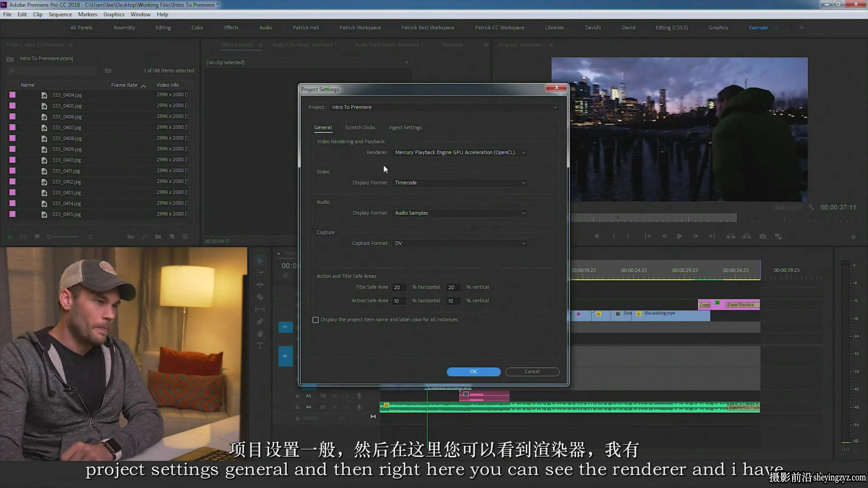Toggle track lock on A4
Image resolution: width=868 pixels, height=488 pixels.
(x=297, y=407)
